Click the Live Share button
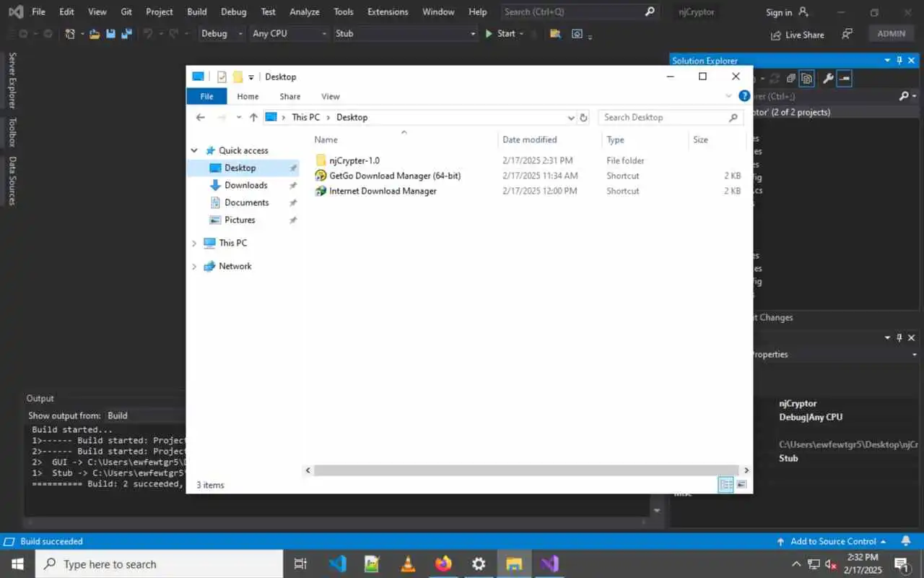The image size is (924, 578). 798,35
